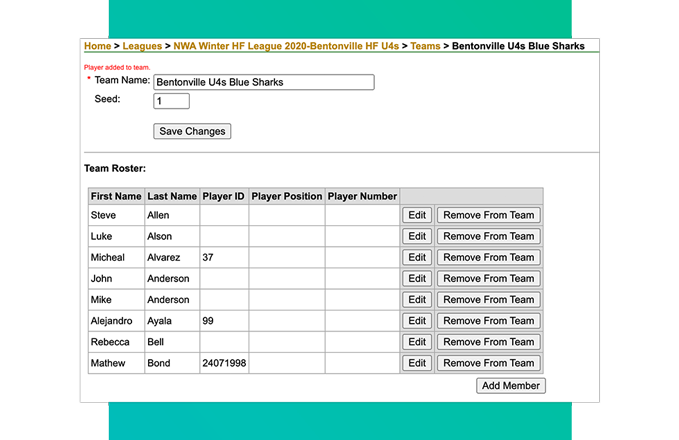Focus the Seed input field
Viewport: 679px width, 440px height.
(x=171, y=101)
